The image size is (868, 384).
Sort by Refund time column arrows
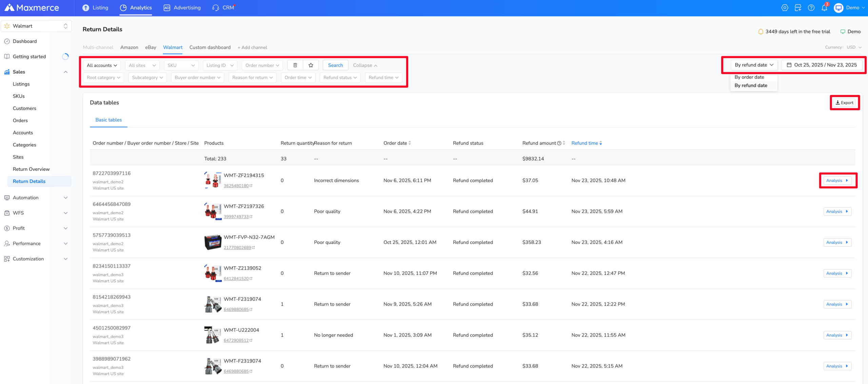(600, 143)
